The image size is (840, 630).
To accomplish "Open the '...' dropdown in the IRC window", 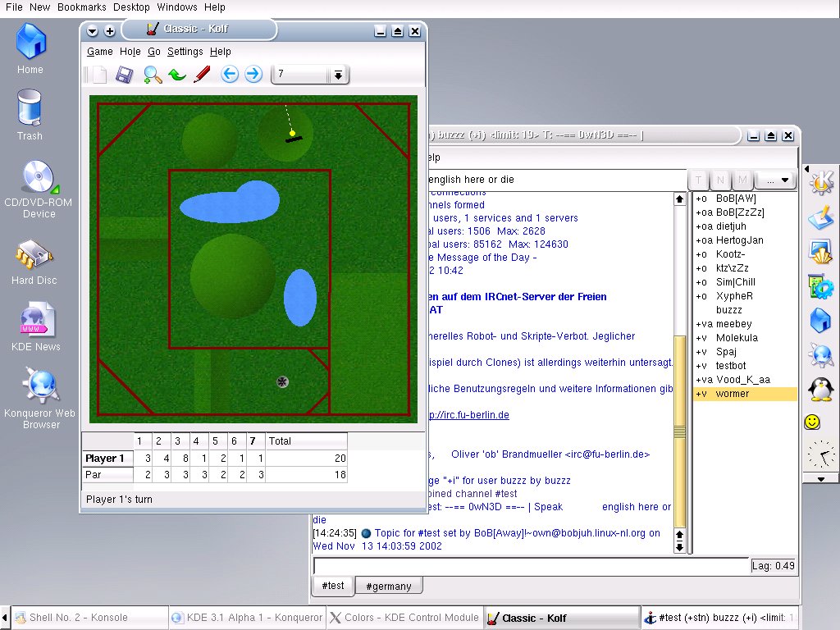I will (776, 180).
